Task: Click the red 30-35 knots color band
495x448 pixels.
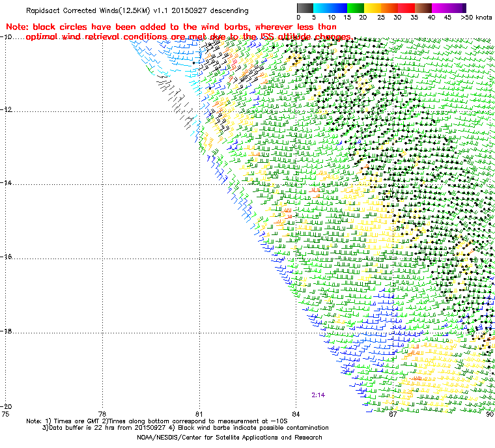Action: click(x=406, y=8)
